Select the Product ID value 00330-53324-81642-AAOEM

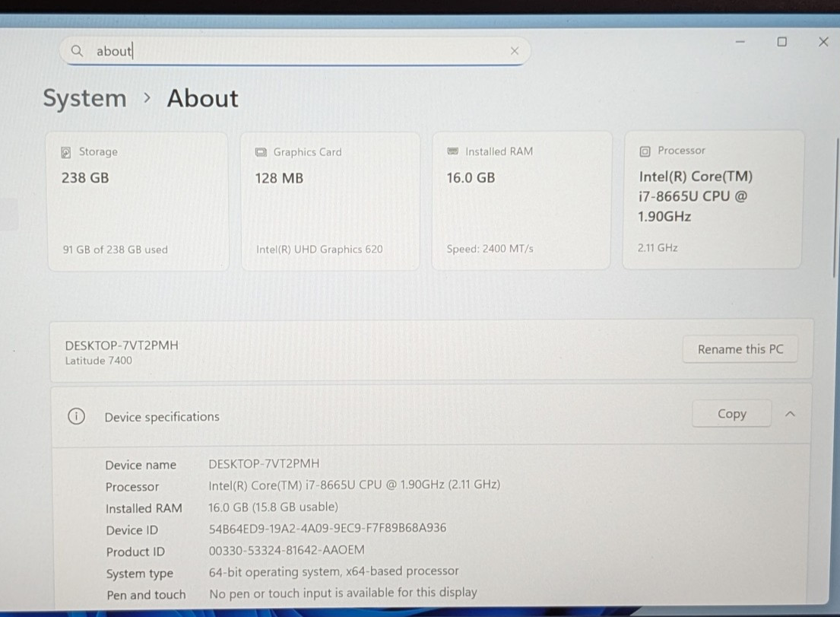point(287,550)
